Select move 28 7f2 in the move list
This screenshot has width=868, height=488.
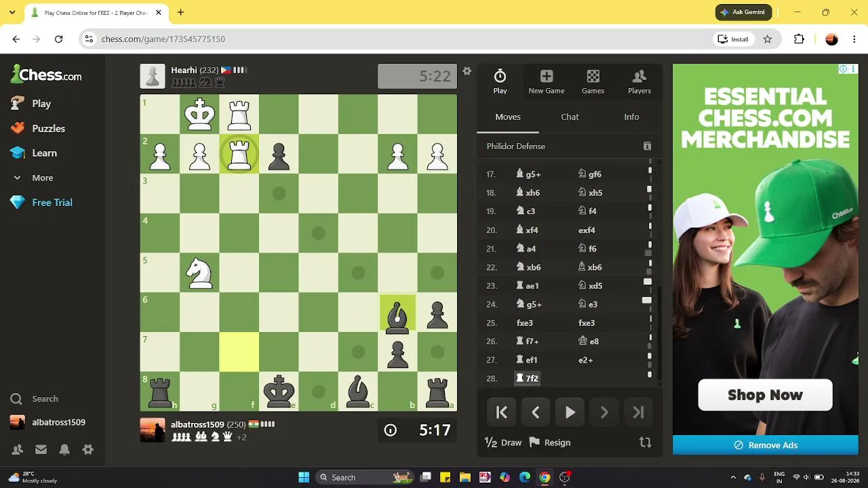point(528,378)
